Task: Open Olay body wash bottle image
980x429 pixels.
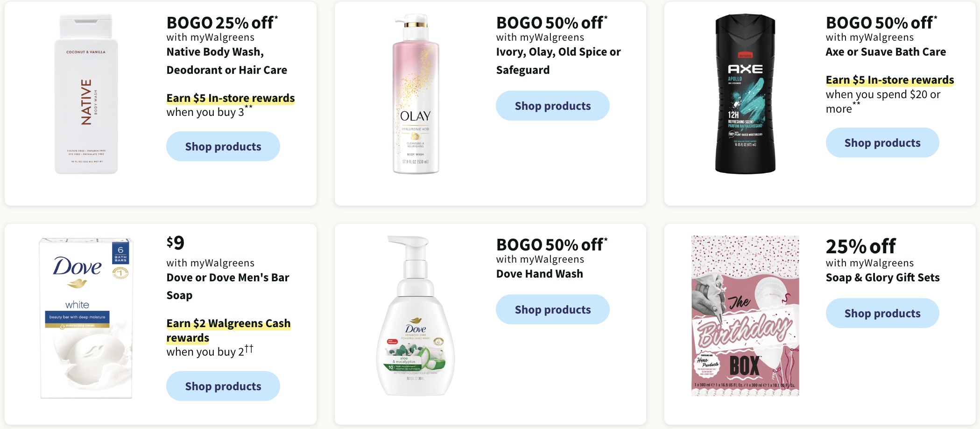Action: (x=416, y=94)
